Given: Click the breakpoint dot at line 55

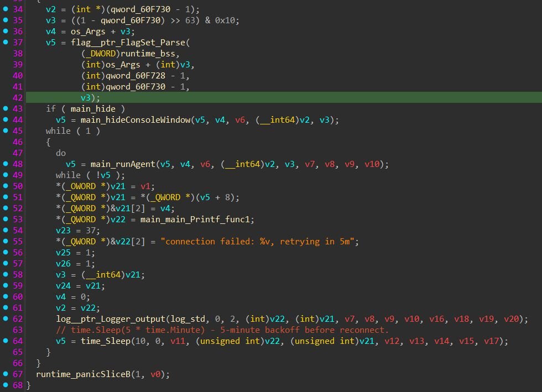Looking at the screenshot, I should pyautogui.click(x=6, y=242).
